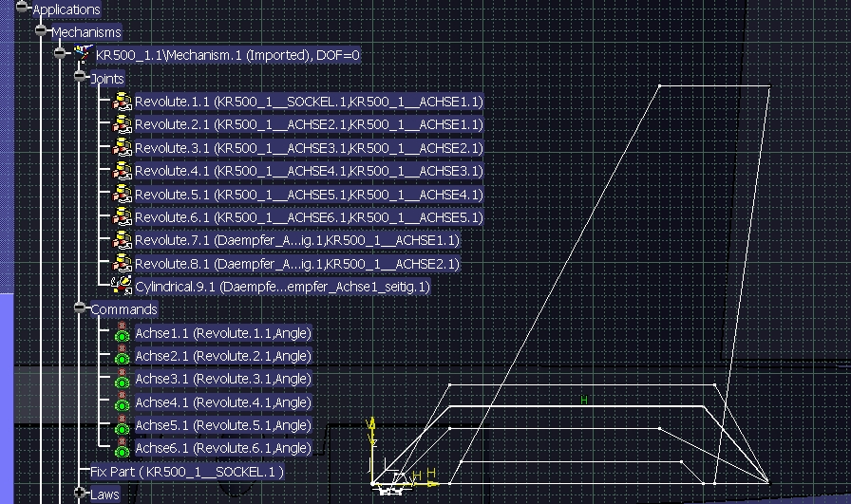
Task: Click the Revolute.5.1 joint icon
Action: pos(123,195)
